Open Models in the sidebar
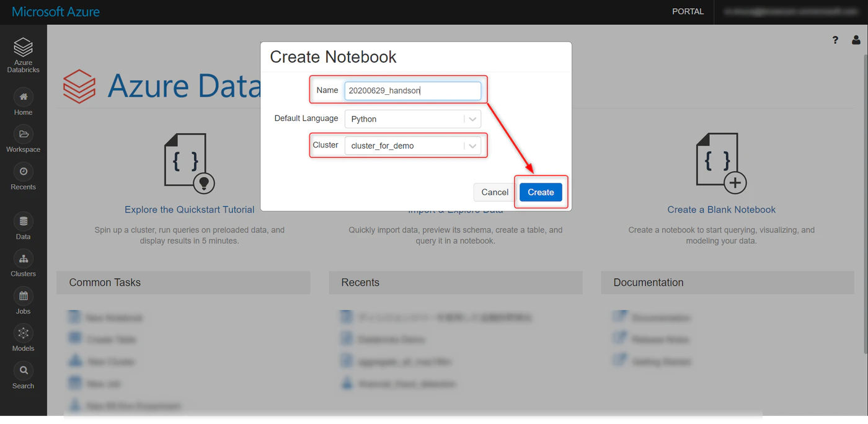The image size is (868, 424). pos(23,333)
